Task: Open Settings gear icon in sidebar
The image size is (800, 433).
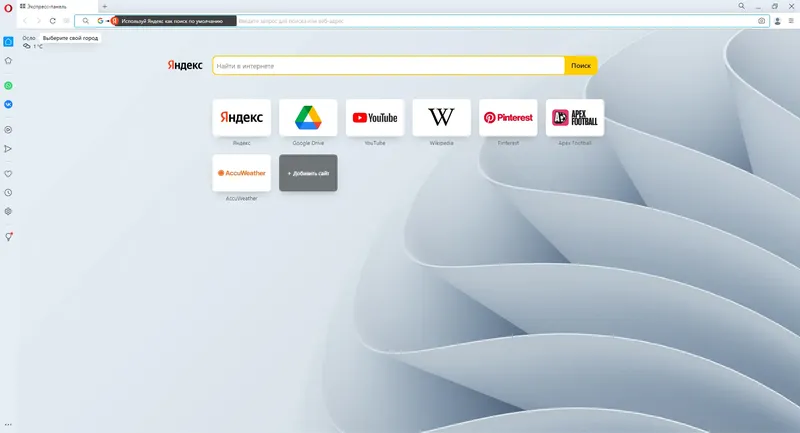Action: pos(8,212)
